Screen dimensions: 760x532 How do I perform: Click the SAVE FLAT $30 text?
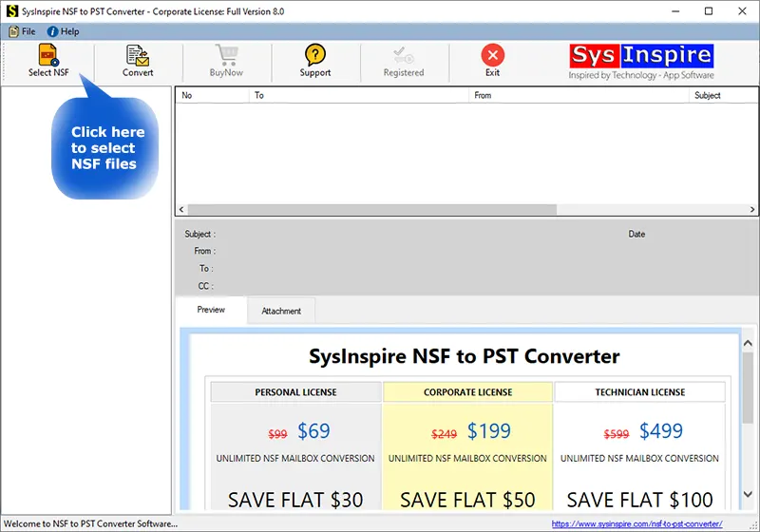pos(295,500)
